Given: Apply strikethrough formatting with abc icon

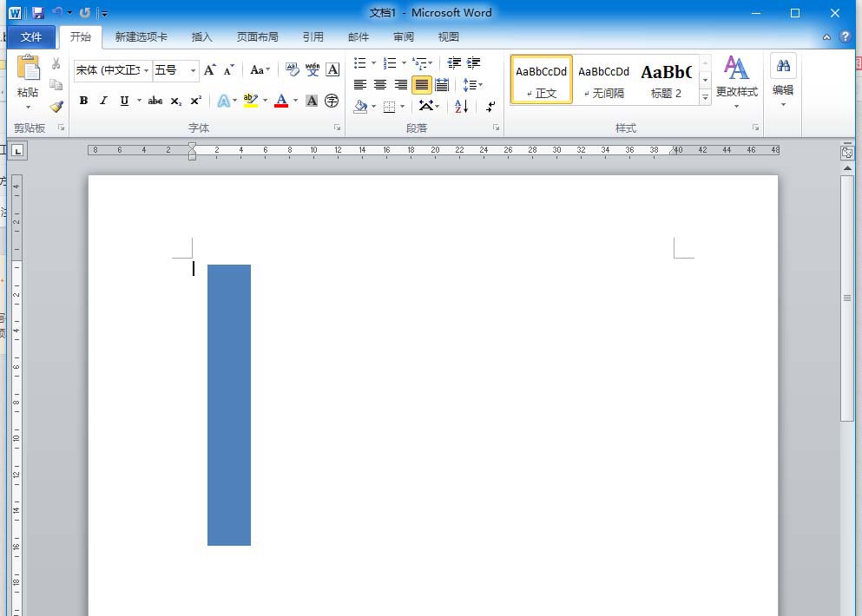Looking at the screenshot, I should pyautogui.click(x=155, y=101).
